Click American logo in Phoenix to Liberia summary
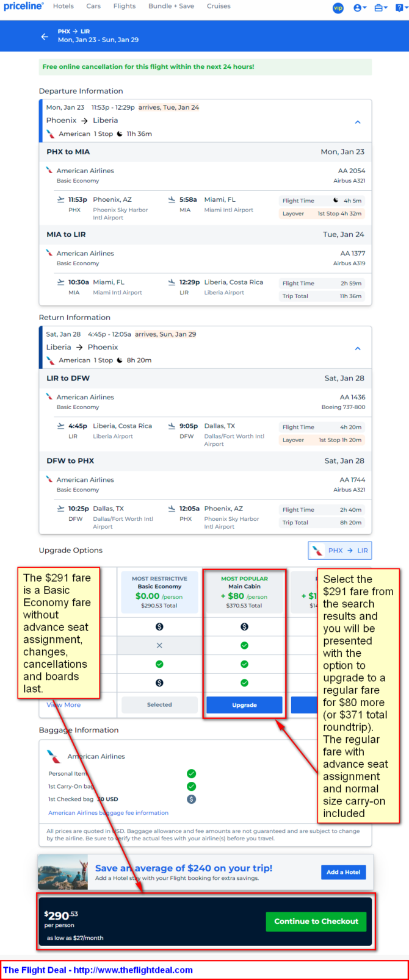 pyautogui.click(x=51, y=134)
